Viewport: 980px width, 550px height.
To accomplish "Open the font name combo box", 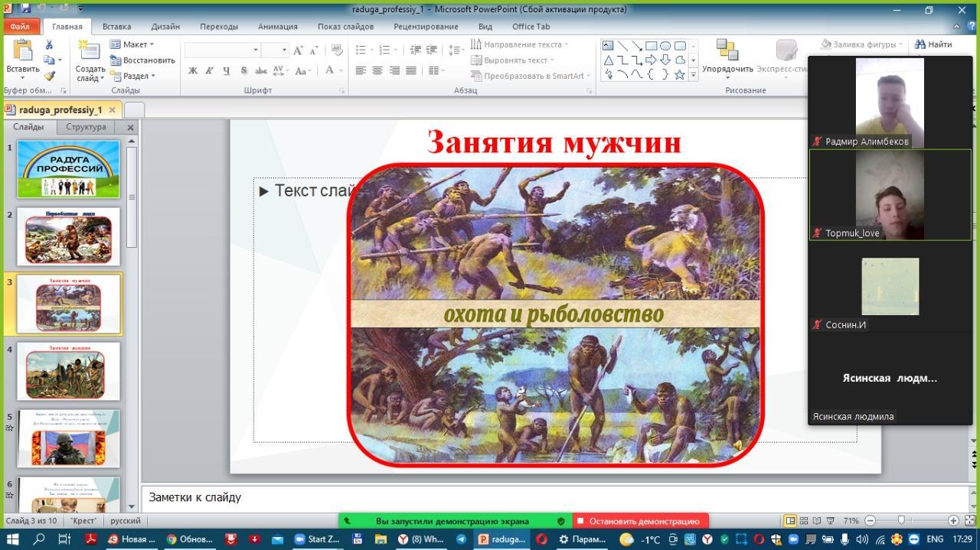I will [222, 50].
